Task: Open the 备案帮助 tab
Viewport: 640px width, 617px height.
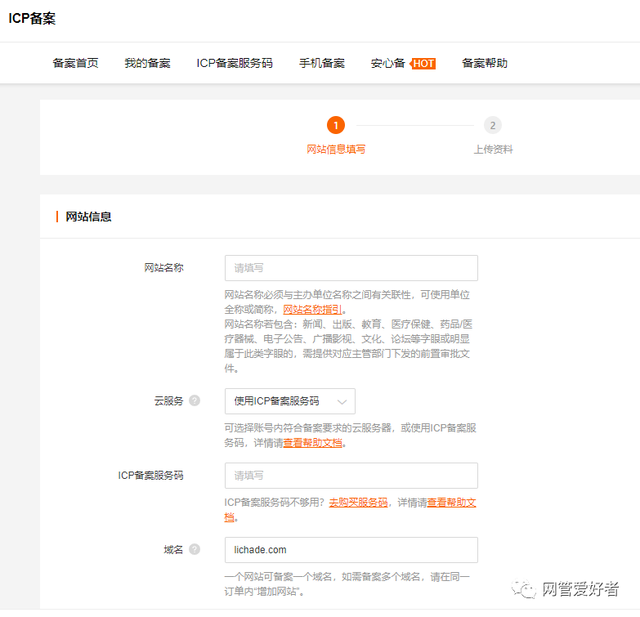Action: pos(484,63)
